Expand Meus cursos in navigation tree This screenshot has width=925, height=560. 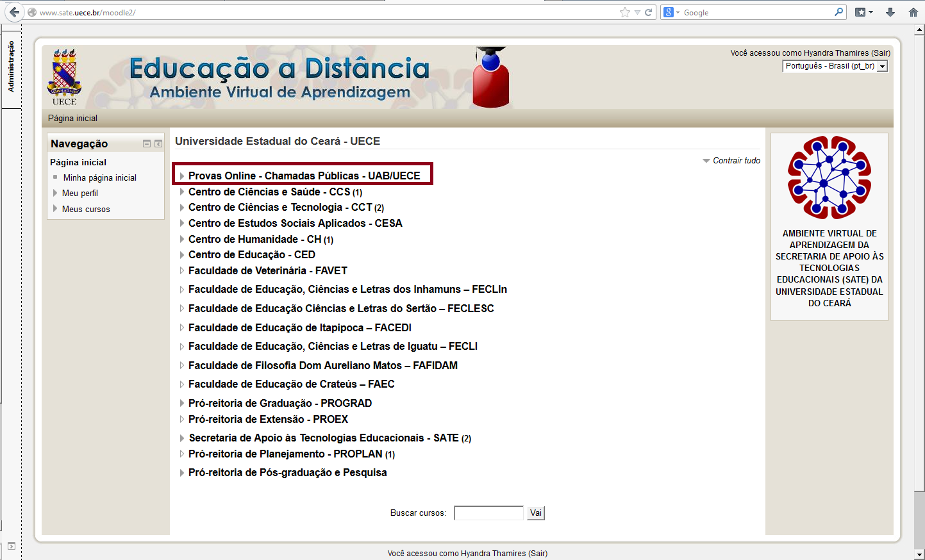click(55, 209)
